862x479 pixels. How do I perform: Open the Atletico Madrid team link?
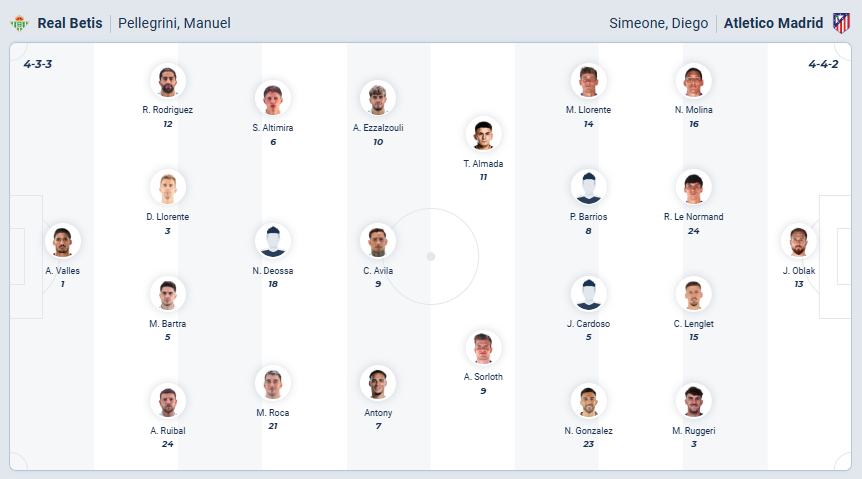[x=773, y=23]
